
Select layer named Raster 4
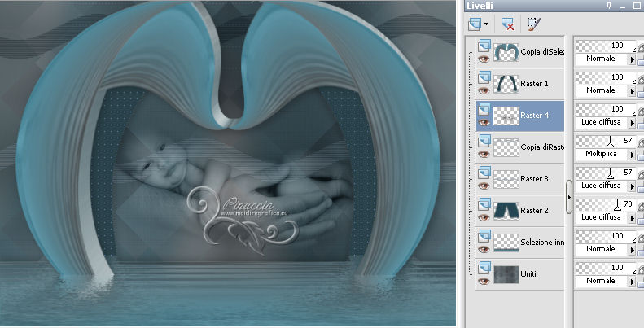pos(535,116)
